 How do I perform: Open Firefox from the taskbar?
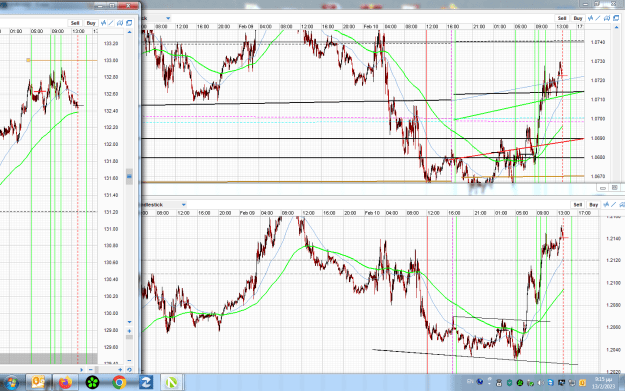[x=65, y=383]
